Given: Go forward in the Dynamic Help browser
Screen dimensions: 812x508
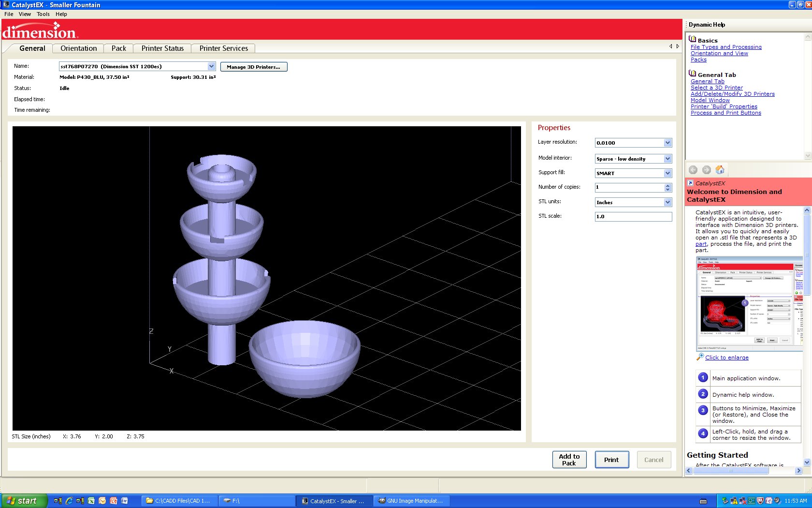Looking at the screenshot, I should [707, 170].
